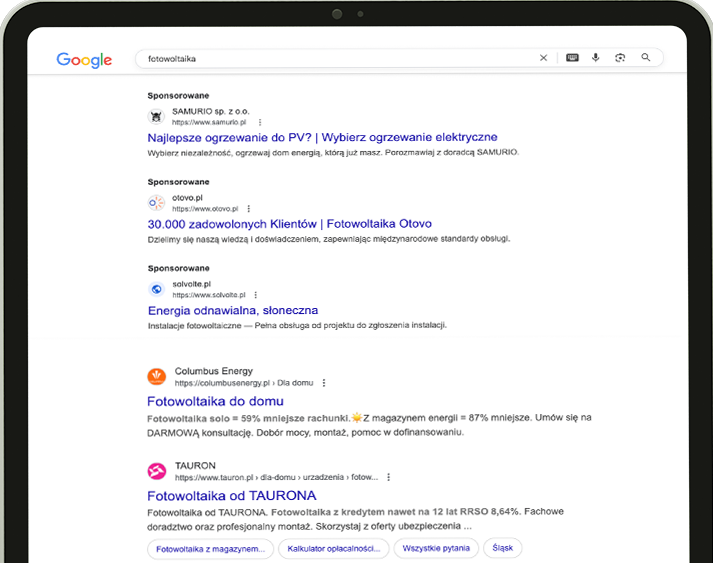713x563 pixels.
Task: Open the 'Fotowoltaika do domu' result
Action: coord(216,402)
